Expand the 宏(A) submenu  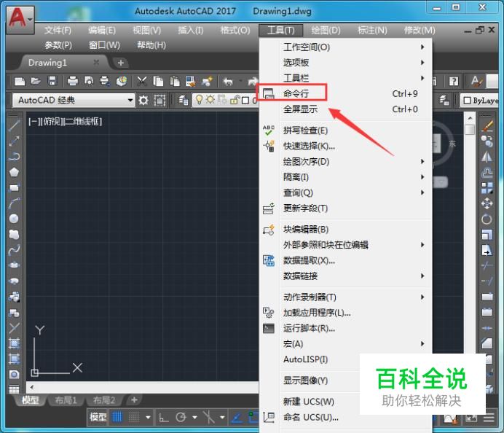click(x=346, y=343)
